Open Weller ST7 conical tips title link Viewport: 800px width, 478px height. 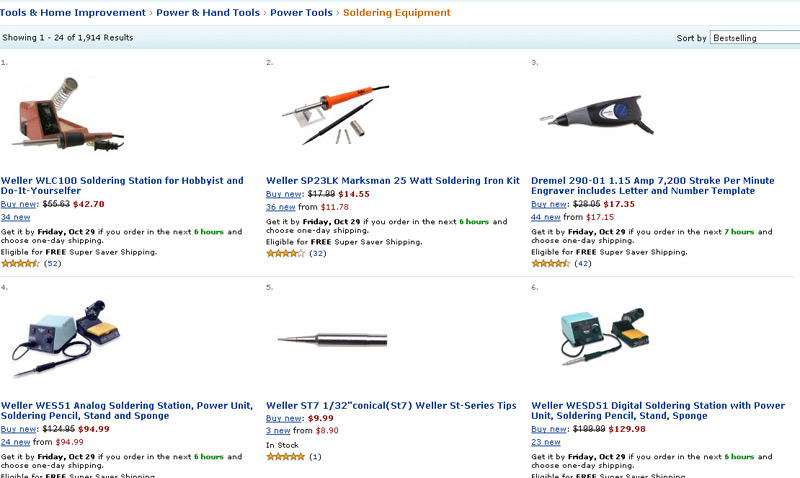point(391,406)
